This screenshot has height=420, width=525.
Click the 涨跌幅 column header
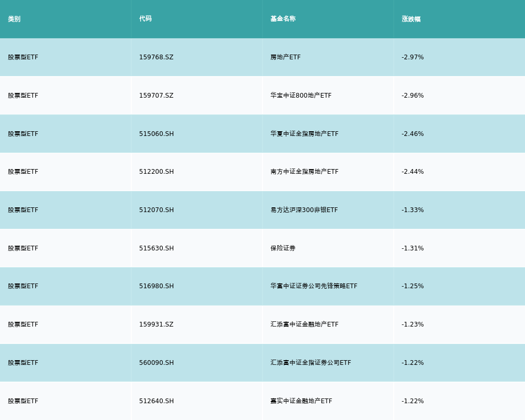click(411, 19)
